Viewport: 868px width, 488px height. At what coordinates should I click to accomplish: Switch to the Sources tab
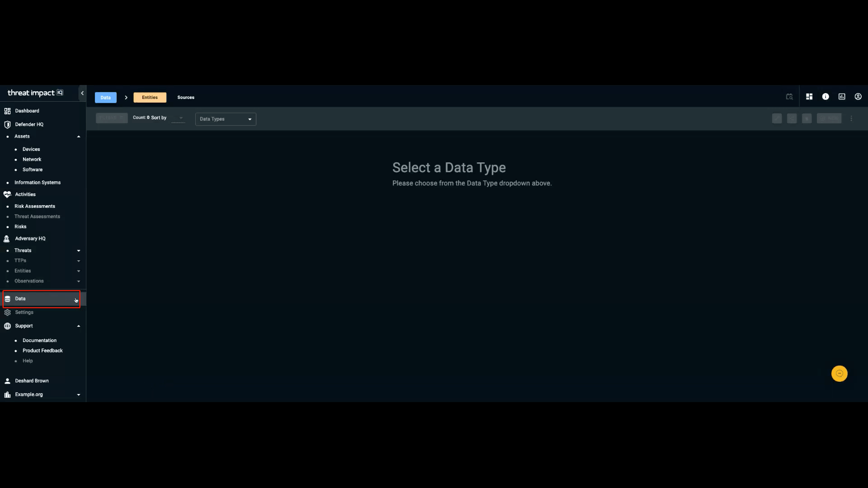pos(186,98)
